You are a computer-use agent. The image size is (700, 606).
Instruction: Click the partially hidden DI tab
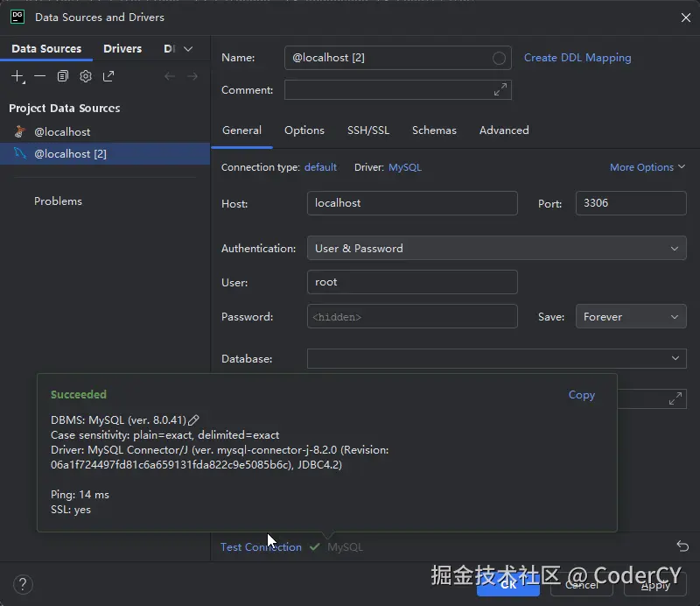click(x=169, y=49)
